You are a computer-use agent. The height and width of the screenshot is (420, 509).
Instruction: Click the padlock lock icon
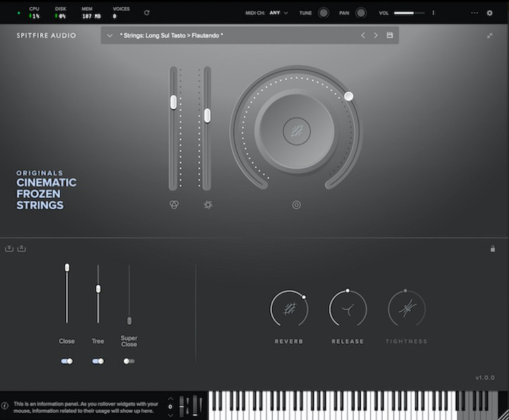[492, 249]
